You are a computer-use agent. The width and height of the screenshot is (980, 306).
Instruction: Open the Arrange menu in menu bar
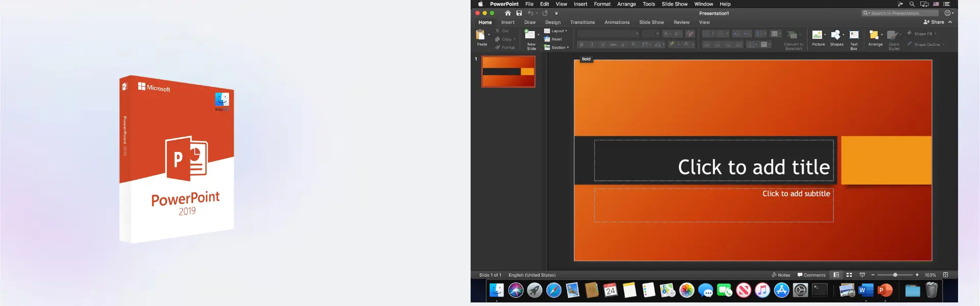pos(626,4)
